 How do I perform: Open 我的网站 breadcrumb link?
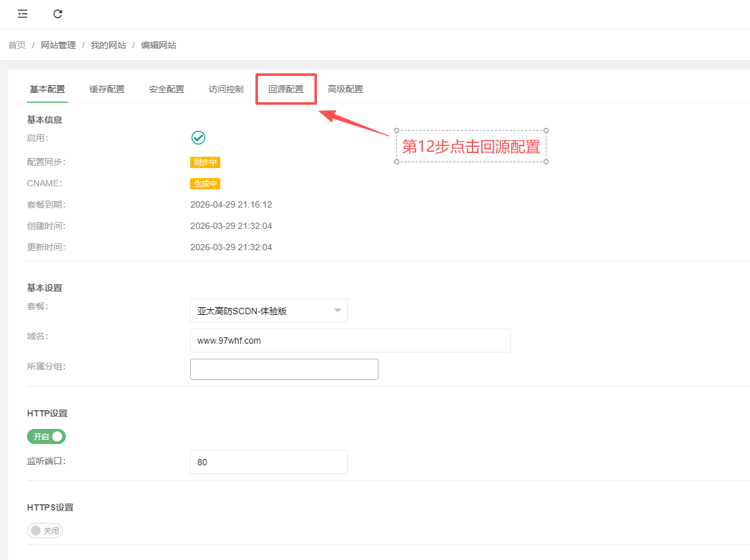pyautogui.click(x=108, y=45)
